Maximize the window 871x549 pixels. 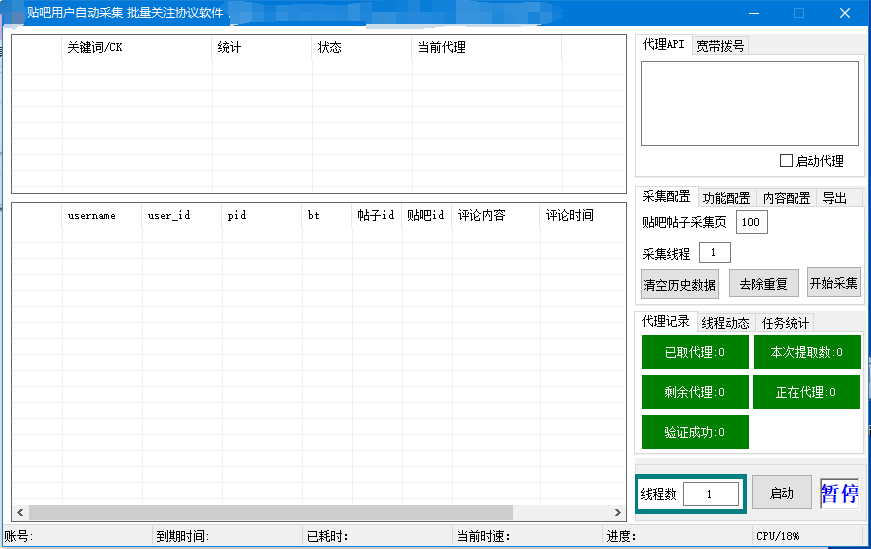tap(799, 13)
